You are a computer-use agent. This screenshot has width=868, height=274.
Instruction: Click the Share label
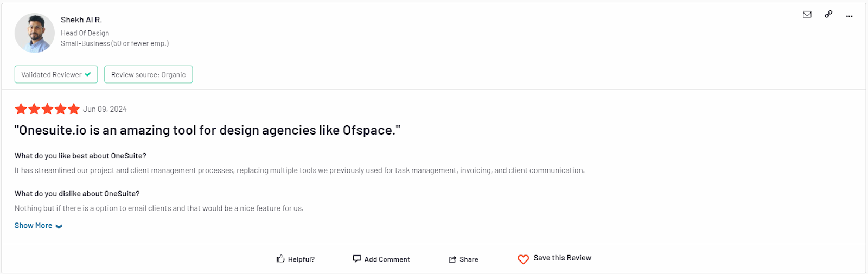469,259
